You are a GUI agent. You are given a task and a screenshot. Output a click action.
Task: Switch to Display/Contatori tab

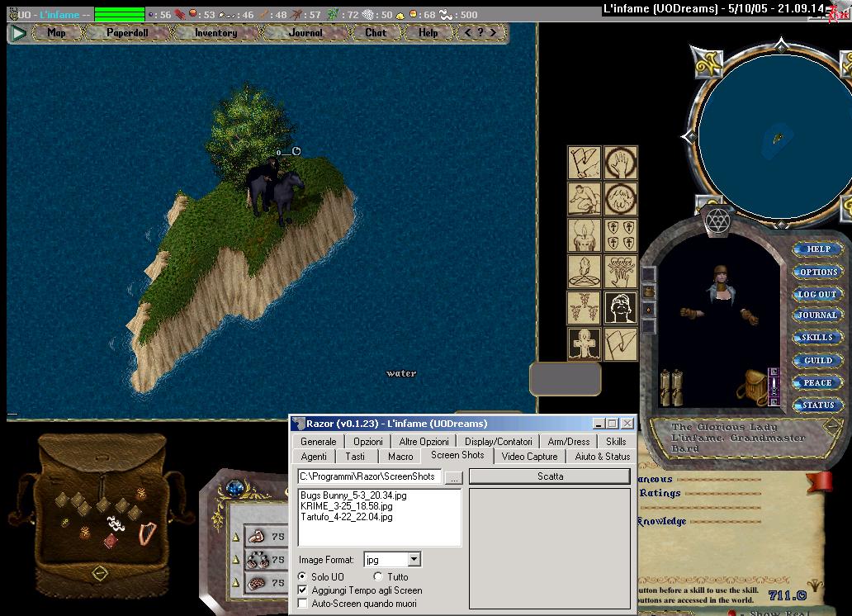(499, 442)
